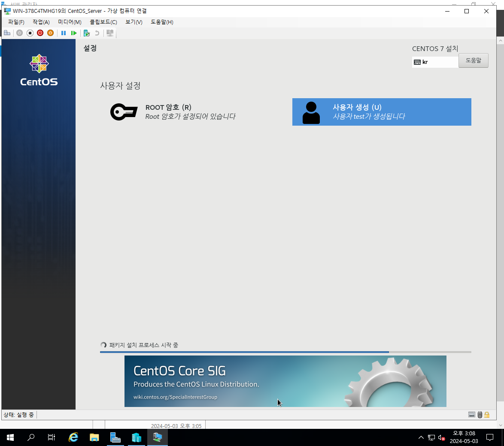Minimize the VM connection window
The height and width of the screenshot is (446, 504).
447,11
